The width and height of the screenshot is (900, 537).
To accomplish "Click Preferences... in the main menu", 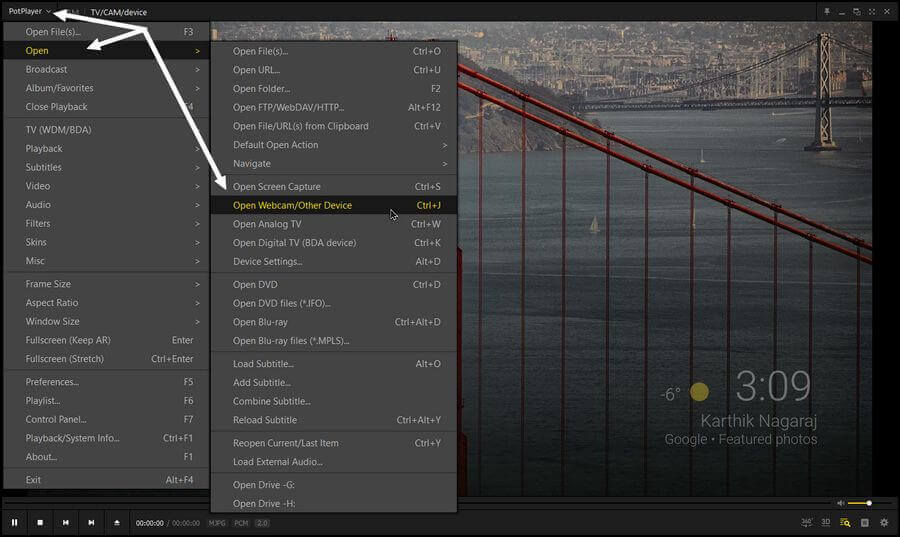I will (52, 382).
